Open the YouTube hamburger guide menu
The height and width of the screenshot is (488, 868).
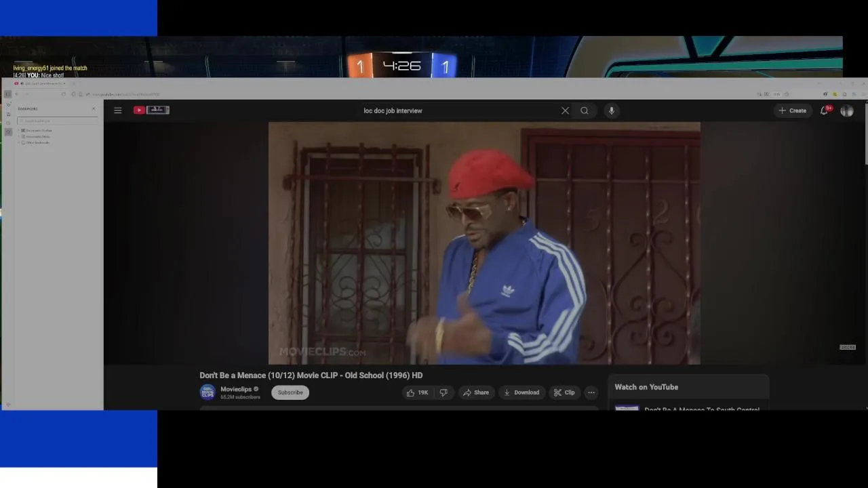point(118,110)
